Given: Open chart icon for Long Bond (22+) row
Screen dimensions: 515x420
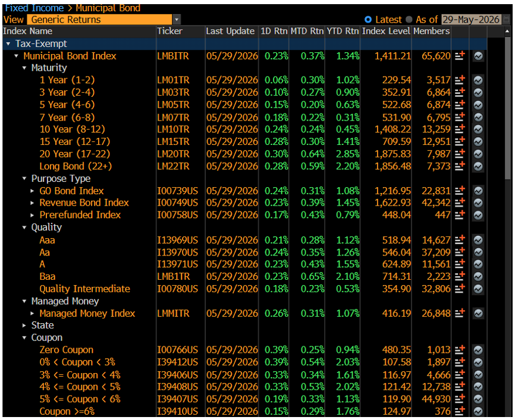Looking at the screenshot, I should click(478, 166).
